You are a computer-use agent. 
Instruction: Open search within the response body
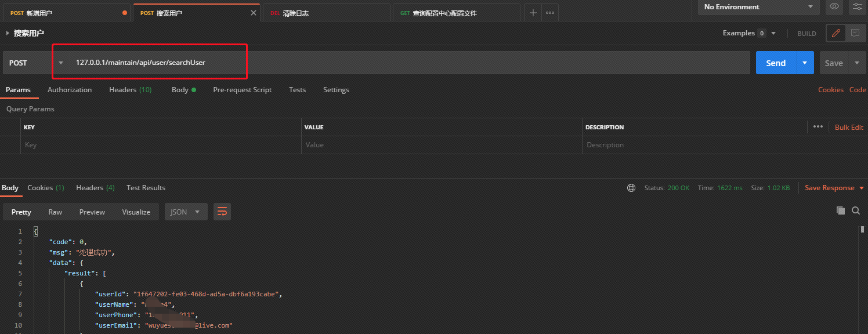coord(856,210)
